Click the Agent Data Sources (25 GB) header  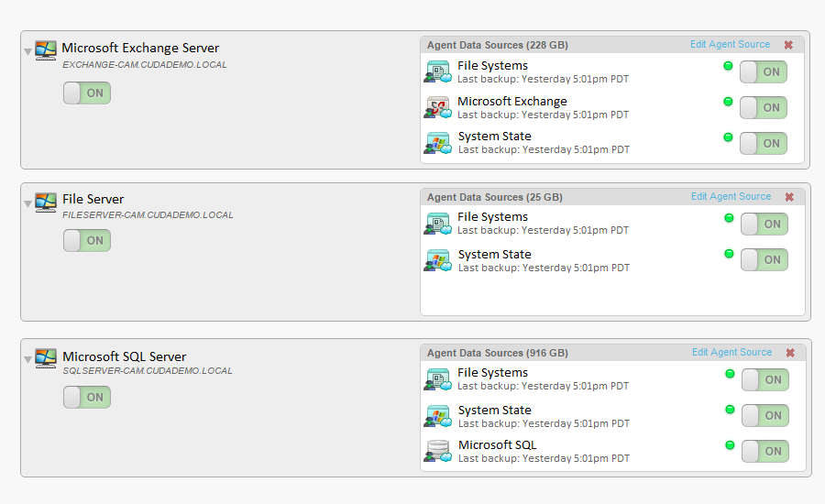495,197
